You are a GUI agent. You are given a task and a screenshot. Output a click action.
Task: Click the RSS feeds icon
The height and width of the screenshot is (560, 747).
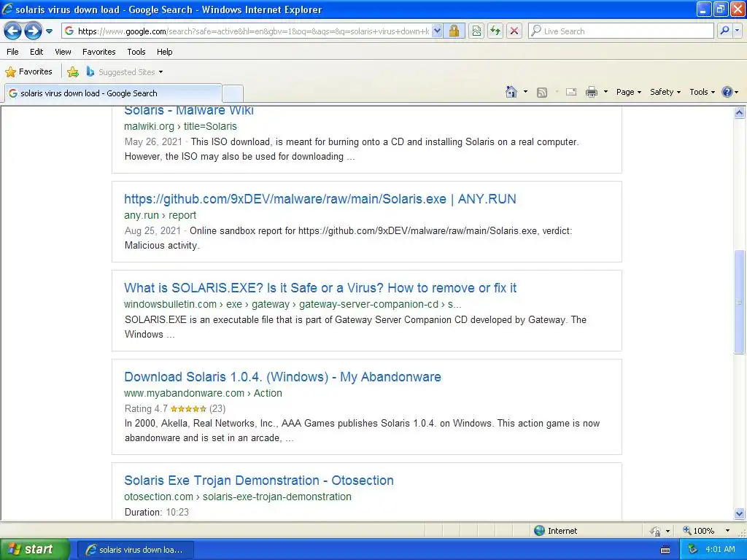tap(542, 93)
